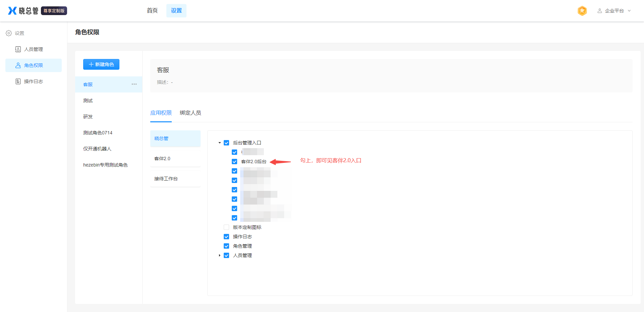Select the 研发 role
644x312 pixels.
coord(109,117)
